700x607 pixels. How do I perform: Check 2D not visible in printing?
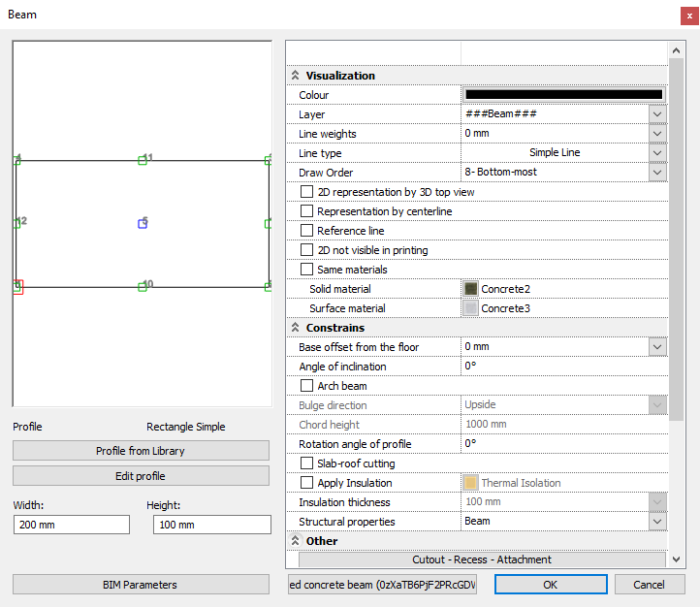(306, 250)
